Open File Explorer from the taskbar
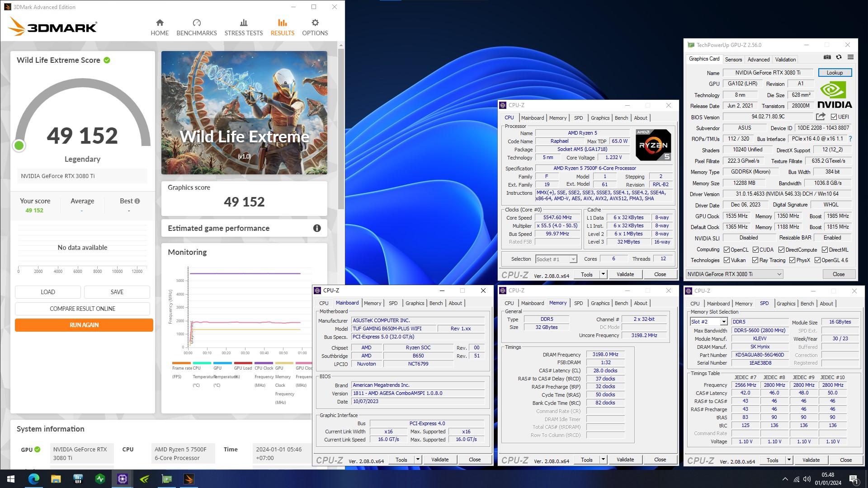 [x=56, y=479]
